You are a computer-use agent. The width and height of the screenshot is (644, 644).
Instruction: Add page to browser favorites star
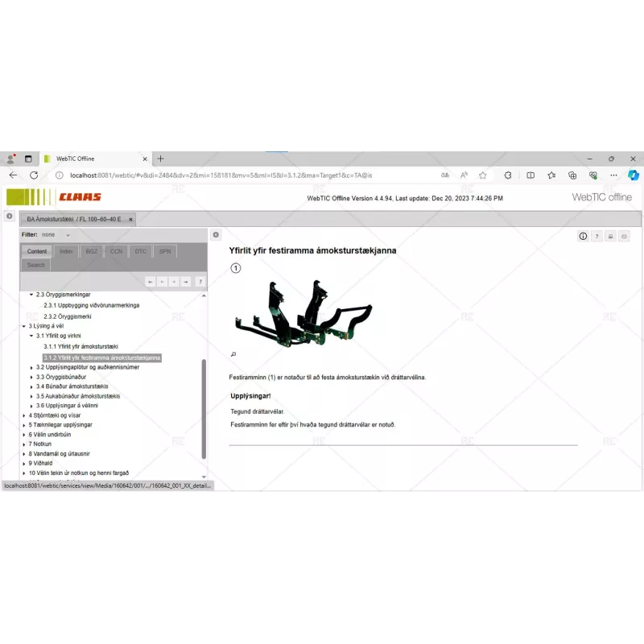(483, 175)
